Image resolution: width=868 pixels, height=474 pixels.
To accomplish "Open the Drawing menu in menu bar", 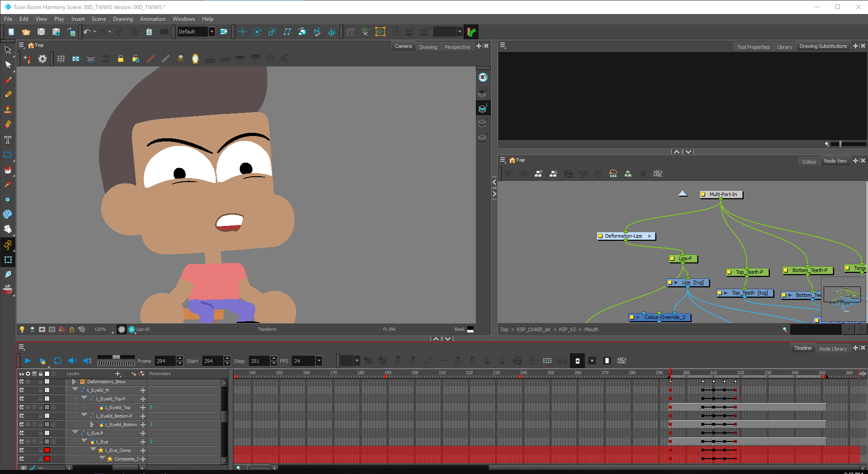I will [123, 19].
